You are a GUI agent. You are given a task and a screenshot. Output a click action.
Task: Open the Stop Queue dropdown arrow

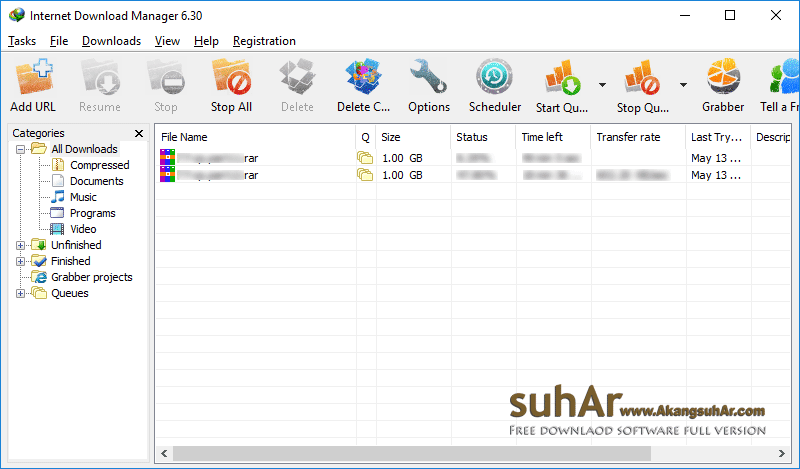[683, 85]
